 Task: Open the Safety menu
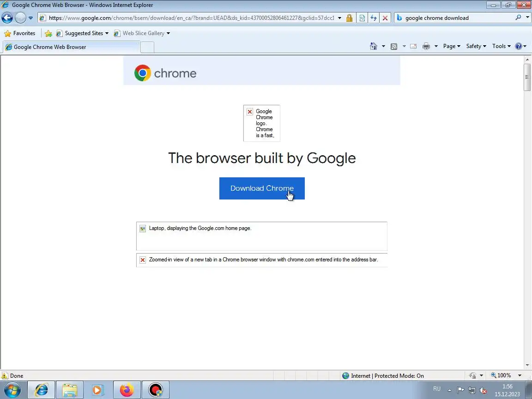476,46
